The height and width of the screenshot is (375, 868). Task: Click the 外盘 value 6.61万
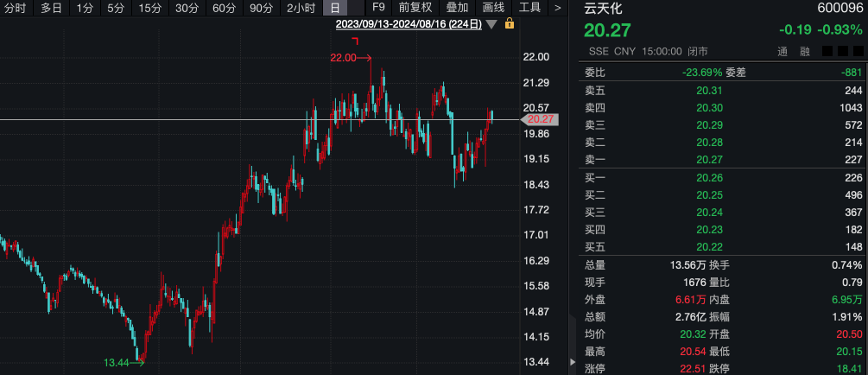[690, 300]
